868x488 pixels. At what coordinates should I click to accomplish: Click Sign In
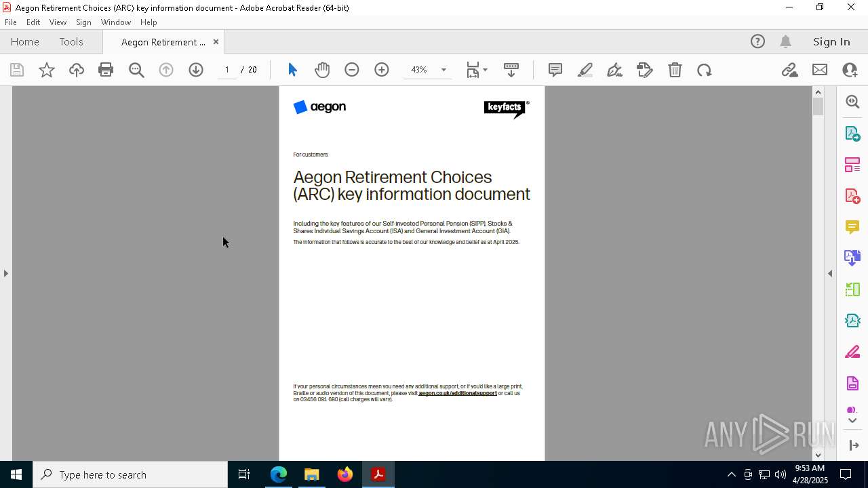pyautogui.click(x=831, y=41)
